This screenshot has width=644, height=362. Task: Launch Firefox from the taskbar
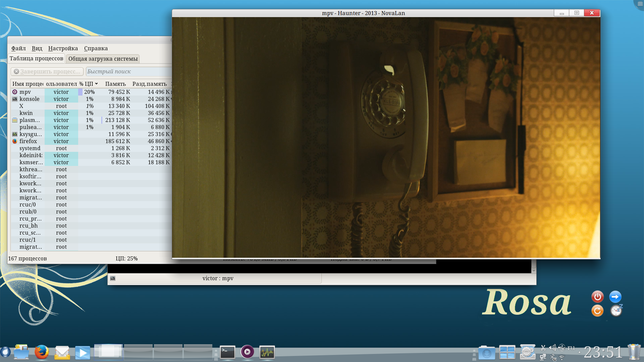[x=42, y=352]
